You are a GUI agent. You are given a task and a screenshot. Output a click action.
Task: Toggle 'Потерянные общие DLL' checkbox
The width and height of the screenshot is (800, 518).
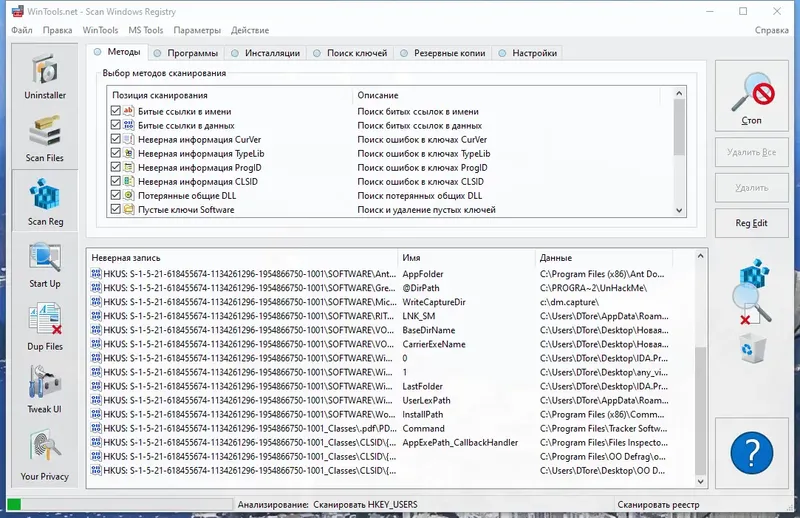(x=116, y=195)
